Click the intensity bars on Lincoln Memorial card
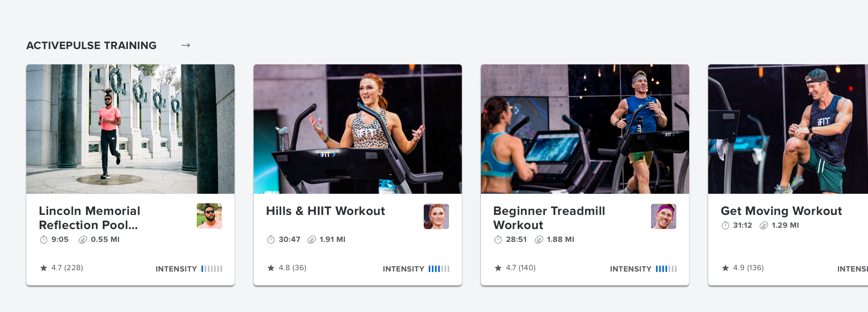The height and width of the screenshot is (312, 868). [x=212, y=269]
